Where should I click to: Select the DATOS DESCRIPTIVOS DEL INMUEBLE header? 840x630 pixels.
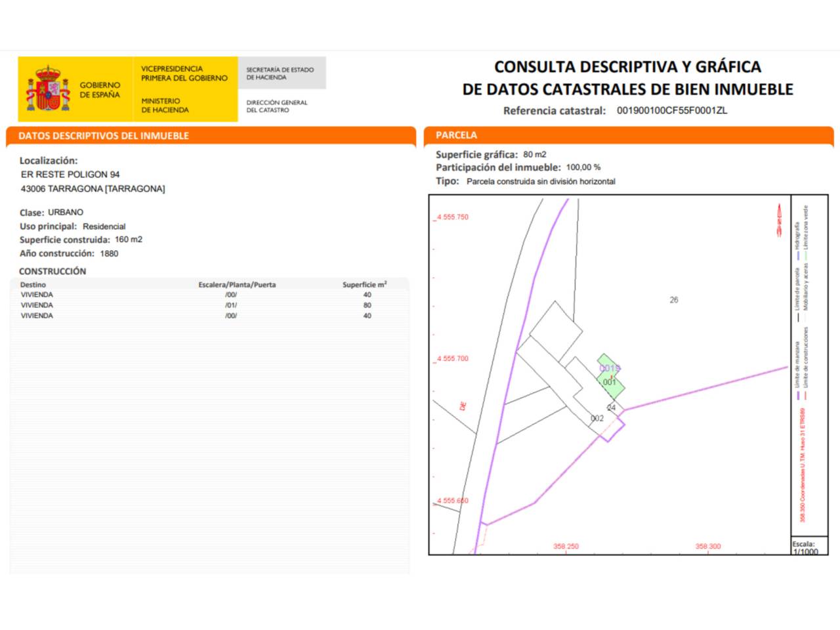[x=104, y=136]
